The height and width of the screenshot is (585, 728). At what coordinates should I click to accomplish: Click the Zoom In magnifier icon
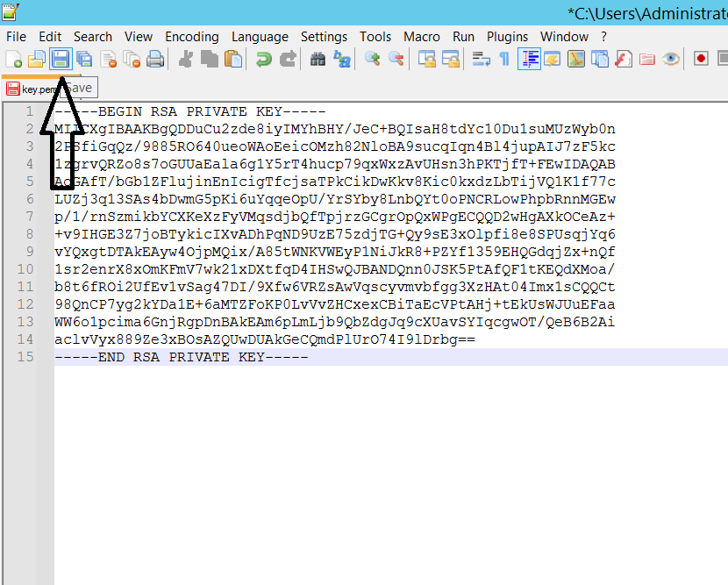pos(373,59)
